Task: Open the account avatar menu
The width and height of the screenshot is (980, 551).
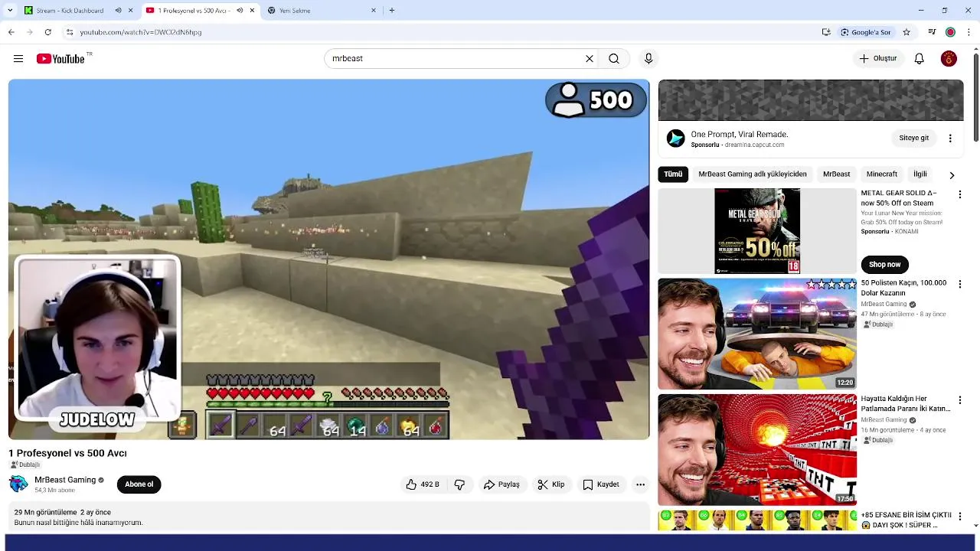Action: 949,59
